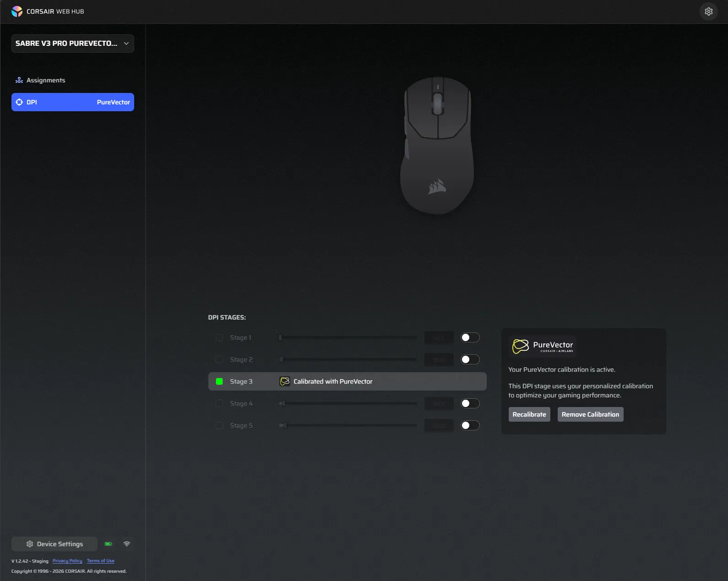Viewport: 728px width, 581px height.
Task: Enable the Stage 2 toggle switch
Action: click(470, 359)
